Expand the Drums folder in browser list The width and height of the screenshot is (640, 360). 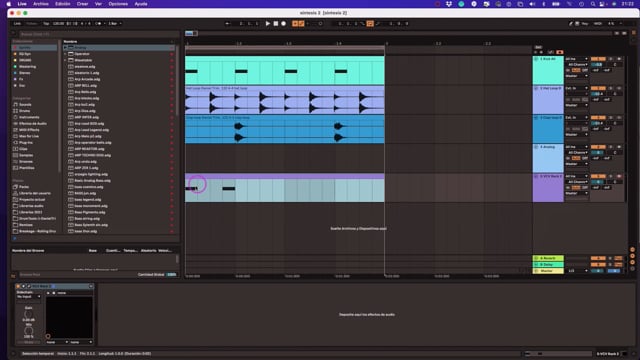click(65, 48)
